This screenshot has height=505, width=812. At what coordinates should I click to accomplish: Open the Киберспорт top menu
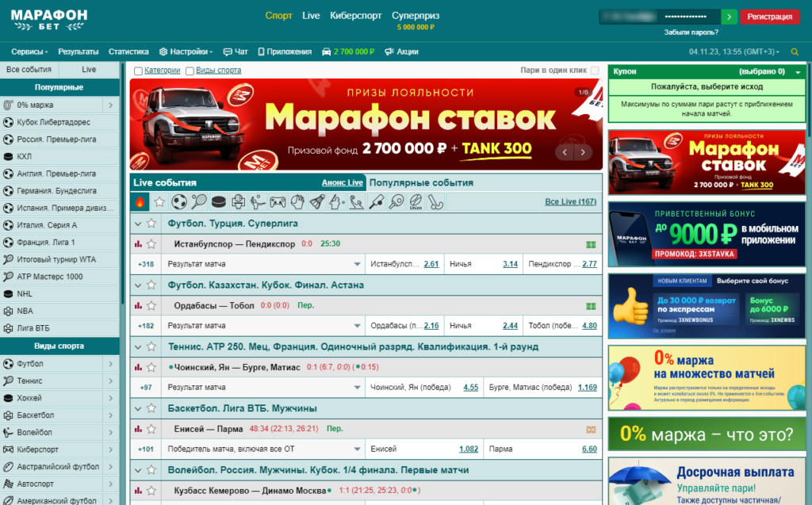(x=356, y=16)
